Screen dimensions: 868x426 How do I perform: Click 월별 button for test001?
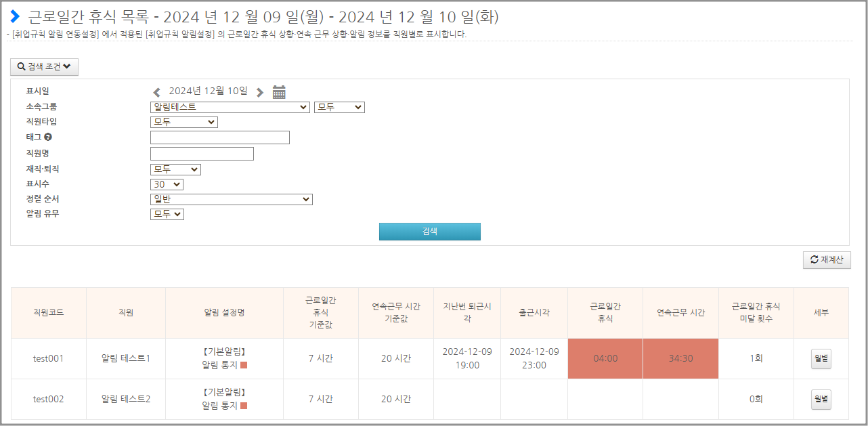821,359
